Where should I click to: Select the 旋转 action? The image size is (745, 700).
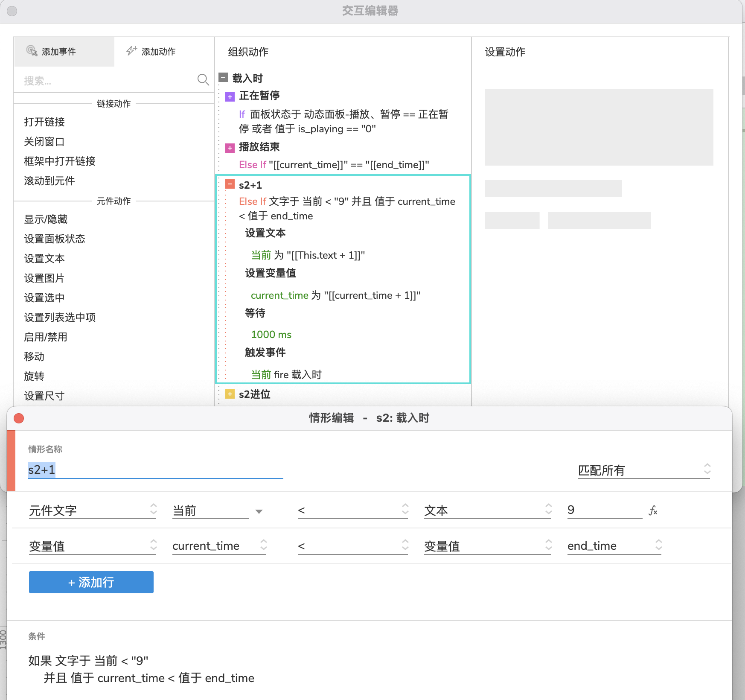click(x=34, y=376)
